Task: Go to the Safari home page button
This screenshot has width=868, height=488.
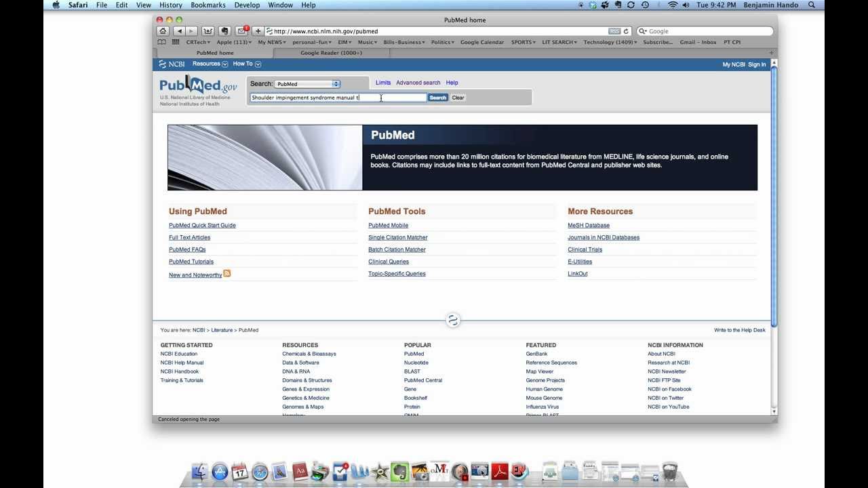Action: (x=163, y=31)
